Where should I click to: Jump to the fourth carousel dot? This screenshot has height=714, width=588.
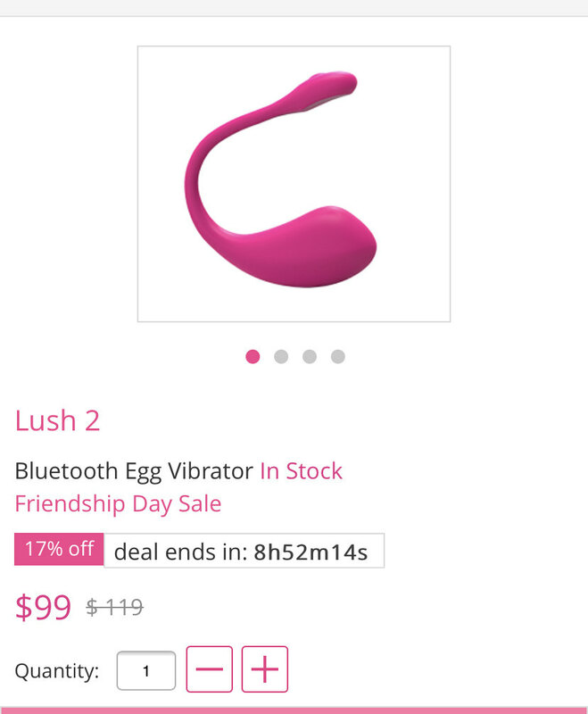[x=337, y=356]
